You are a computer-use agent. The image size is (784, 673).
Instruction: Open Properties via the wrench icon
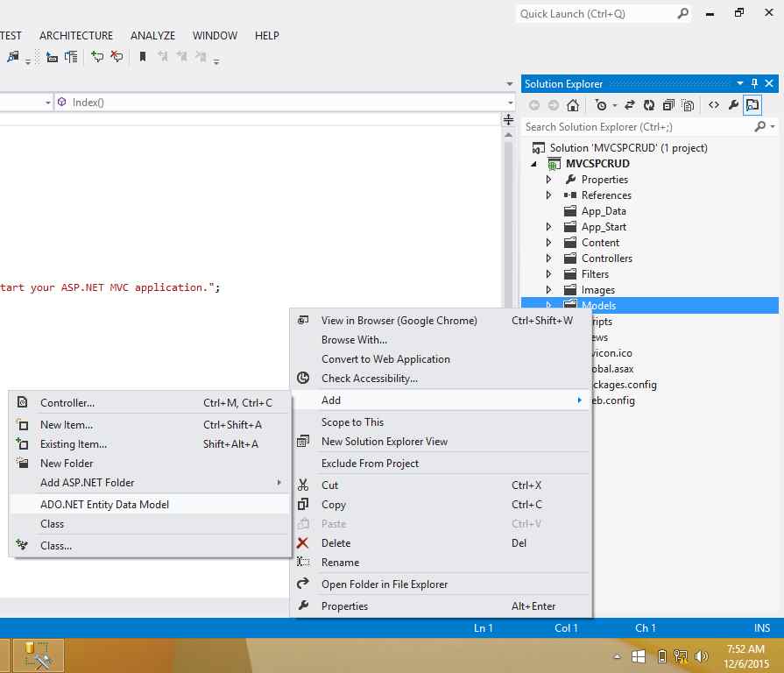click(x=734, y=105)
